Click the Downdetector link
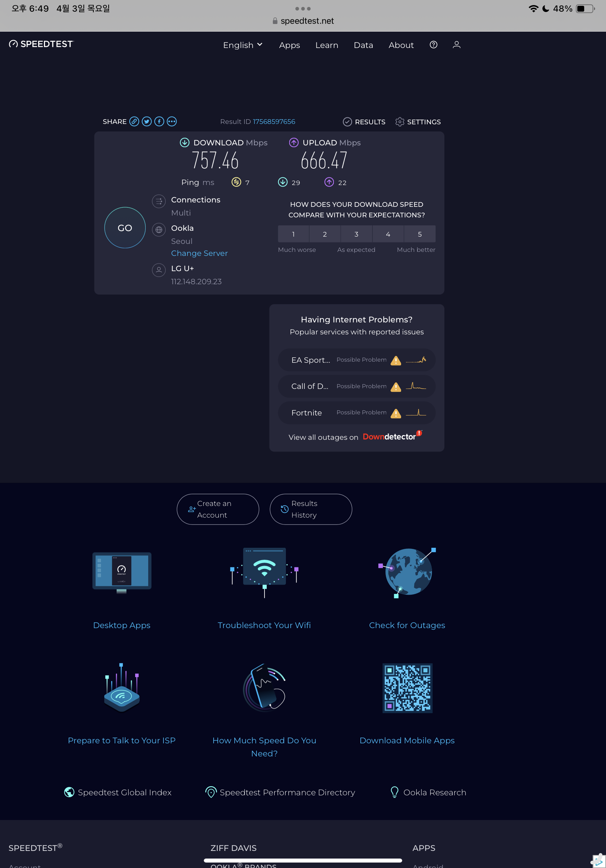606x868 pixels. pyautogui.click(x=392, y=436)
